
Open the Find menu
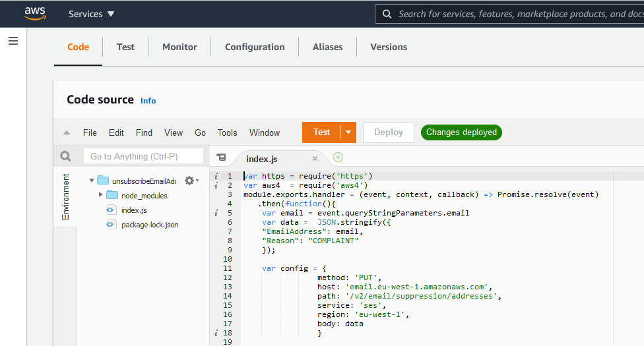click(x=144, y=132)
